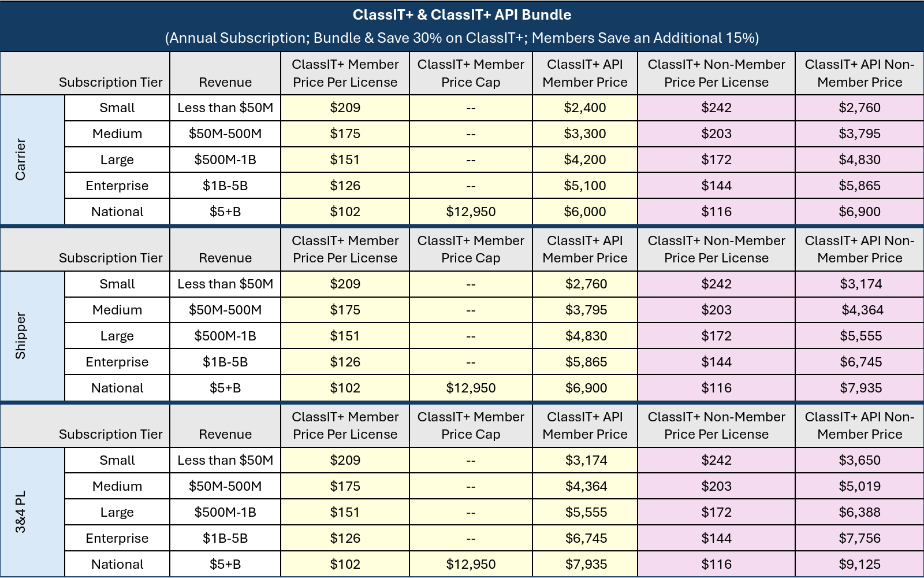Select Carrier National API non-member price $6,900
924x578 pixels.
pyautogui.click(x=859, y=212)
